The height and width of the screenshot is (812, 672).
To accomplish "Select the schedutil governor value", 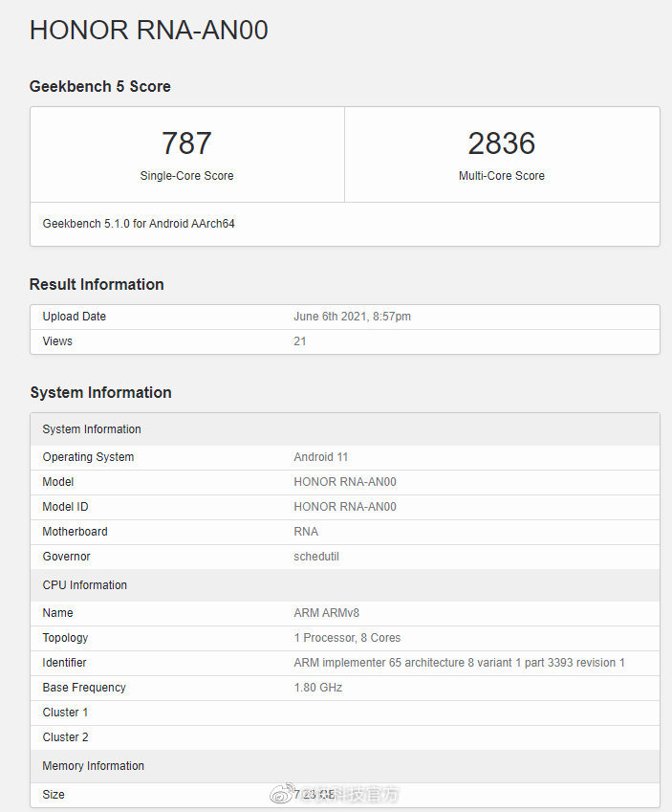I will point(316,557).
